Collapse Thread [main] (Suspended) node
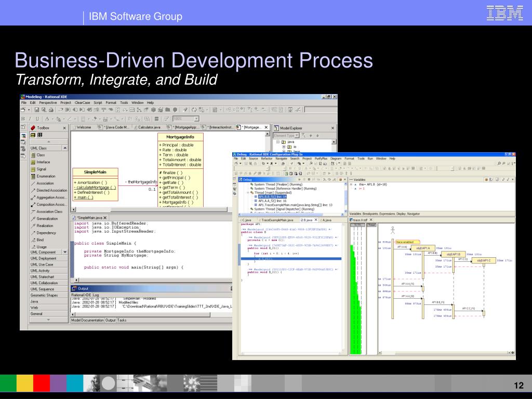This screenshot has height=399, width=532. click(248, 192)
